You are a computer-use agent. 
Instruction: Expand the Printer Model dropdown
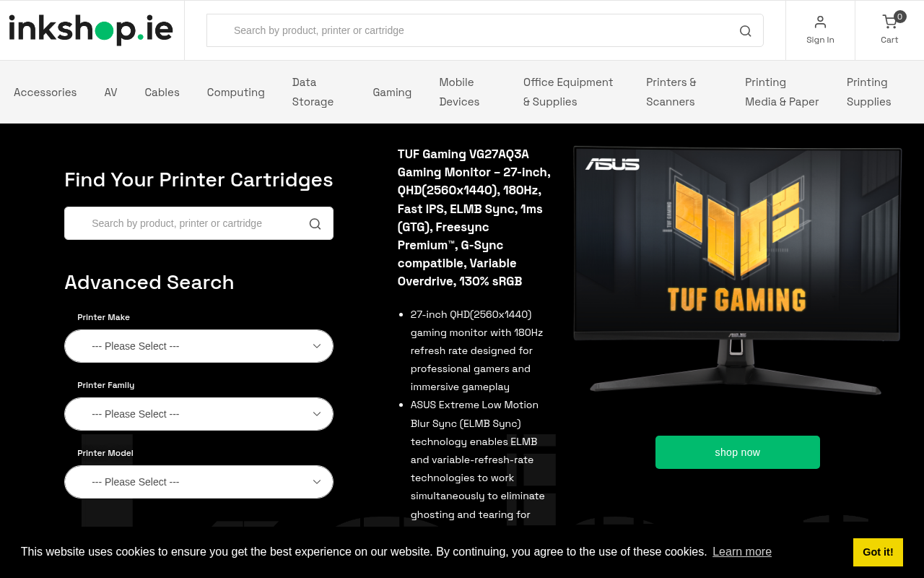click(199, 482)
